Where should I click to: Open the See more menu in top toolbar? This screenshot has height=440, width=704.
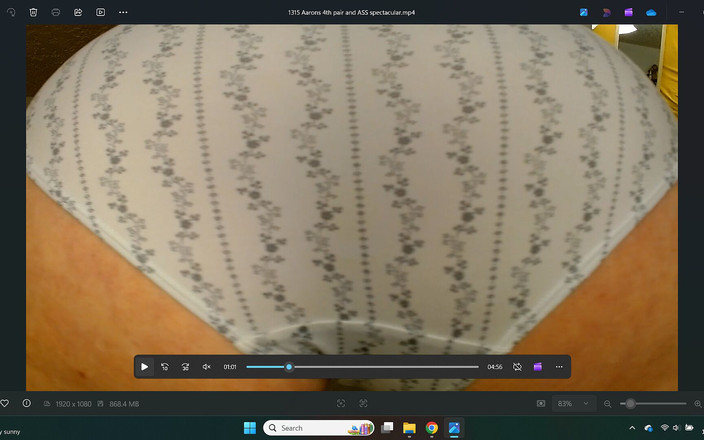pyautogui.click(x=123, y=12)
